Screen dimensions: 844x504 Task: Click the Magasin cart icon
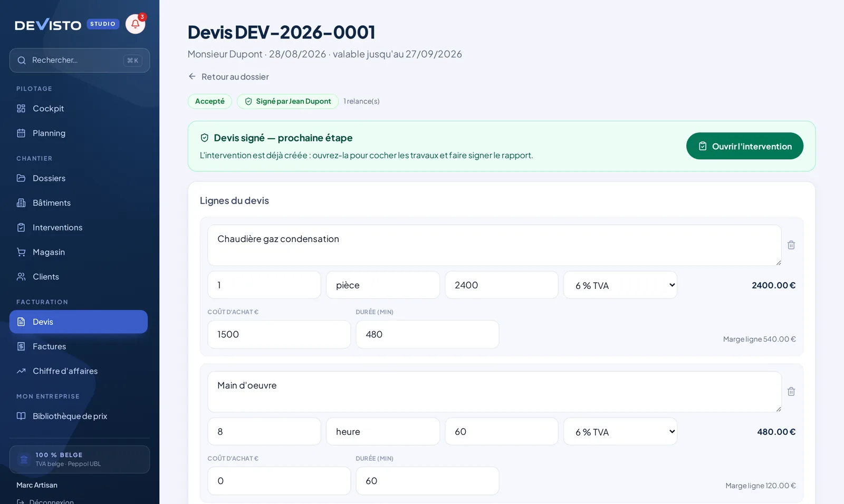tap(21, 252)
